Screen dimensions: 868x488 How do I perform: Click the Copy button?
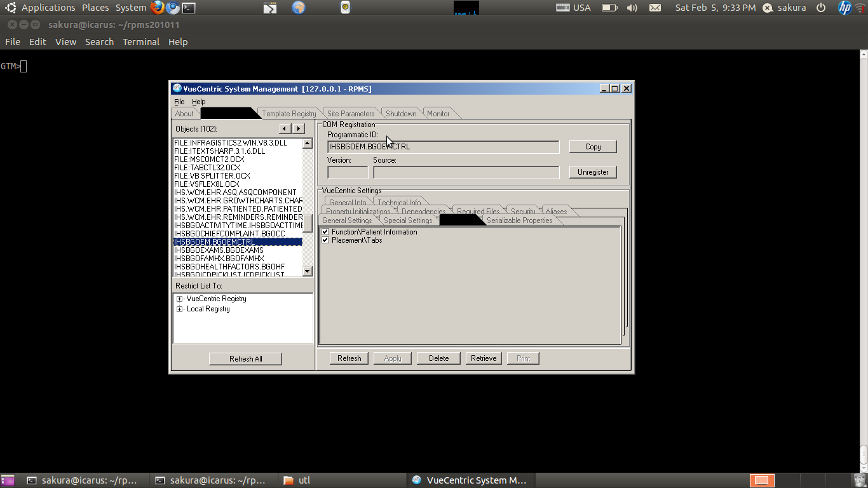[593, 147]
